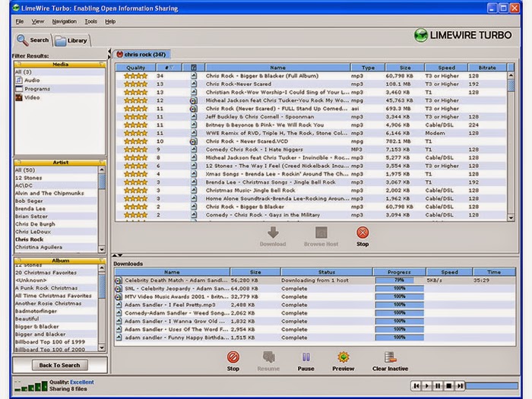532x399 pixels.
Task: Click the Celebrity Death Match file icon
Action: [x=119, y=280]
